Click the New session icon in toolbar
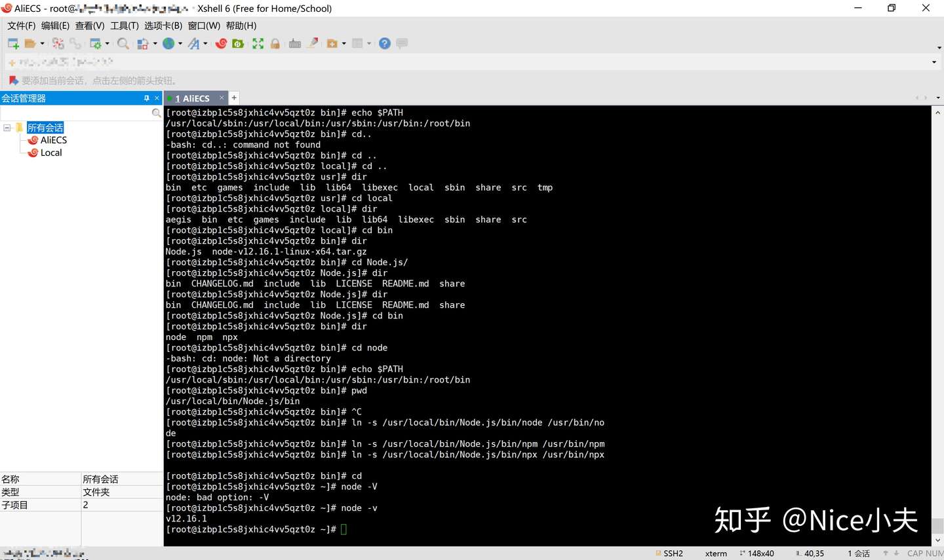The image size is (944, 560). (13, 44)
